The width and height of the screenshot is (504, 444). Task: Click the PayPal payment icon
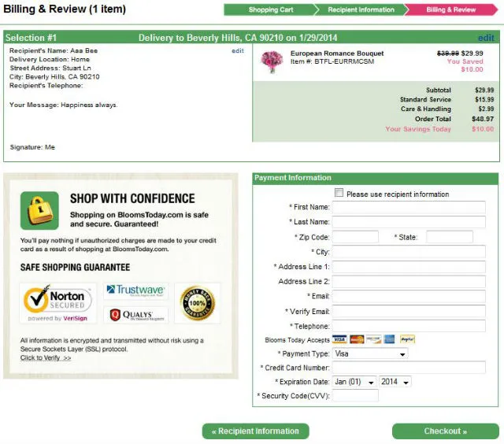click(406, 339)
